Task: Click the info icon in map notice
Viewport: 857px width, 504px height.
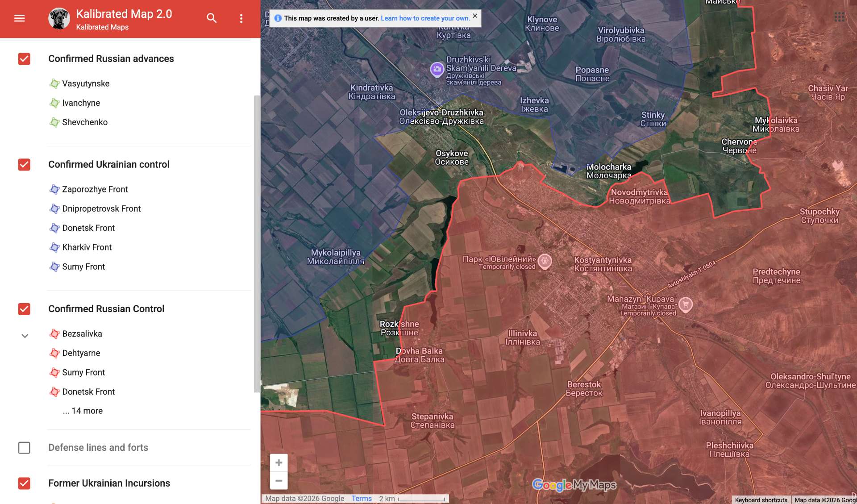Action: pyautogui.click(x=278, y=18)
